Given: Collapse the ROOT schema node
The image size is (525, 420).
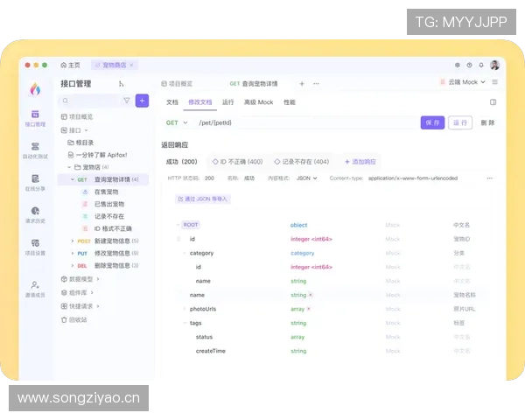Looking at the screenshot, I should point(178,225).
